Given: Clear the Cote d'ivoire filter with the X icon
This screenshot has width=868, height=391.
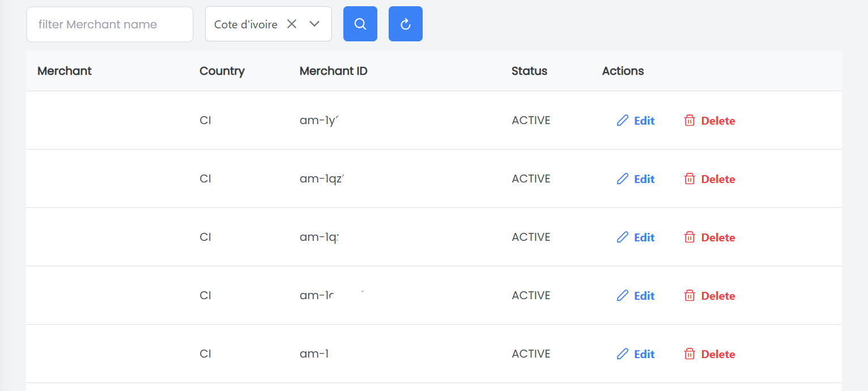Looking at the screenshot, I should [292, 24].
